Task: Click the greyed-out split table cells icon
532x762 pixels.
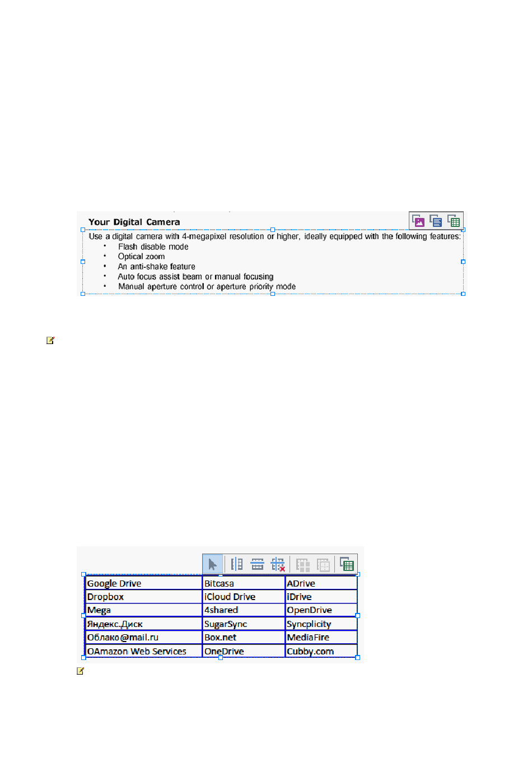Action: tap(323, 564)
